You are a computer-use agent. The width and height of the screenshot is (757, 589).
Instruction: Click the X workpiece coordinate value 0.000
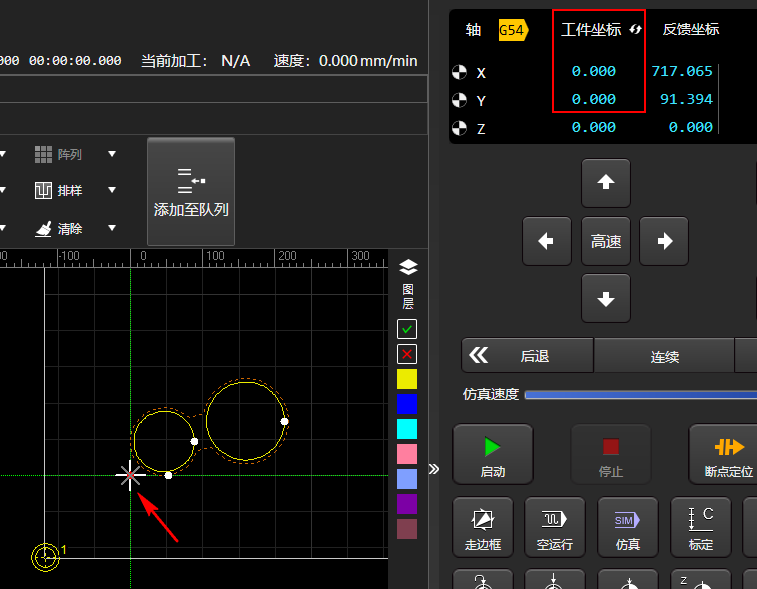[593, 71]
